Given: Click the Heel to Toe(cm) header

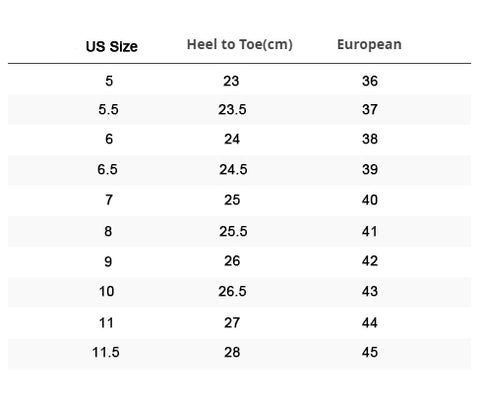Looking at the screenshot, I should coord(240,44).
